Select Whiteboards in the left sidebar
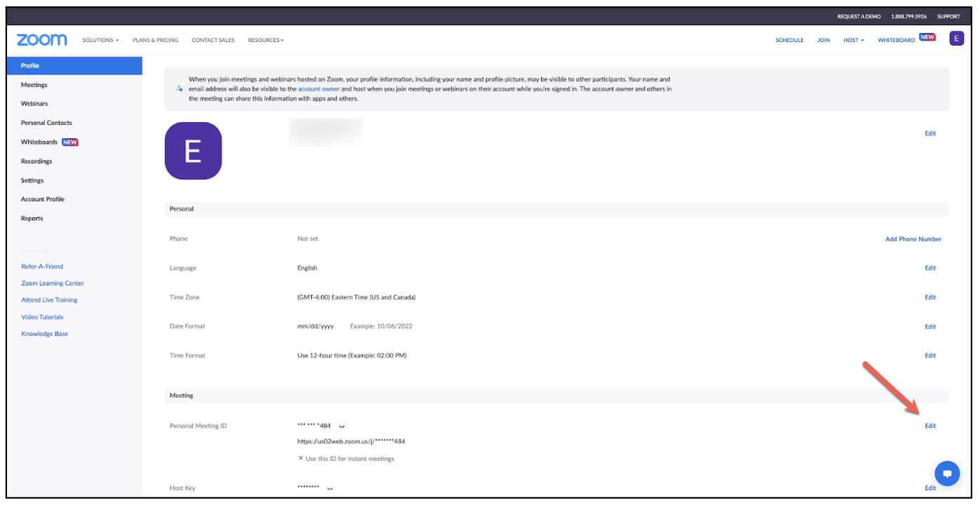Viewport: 980px width, 505px height. (39, 142)
